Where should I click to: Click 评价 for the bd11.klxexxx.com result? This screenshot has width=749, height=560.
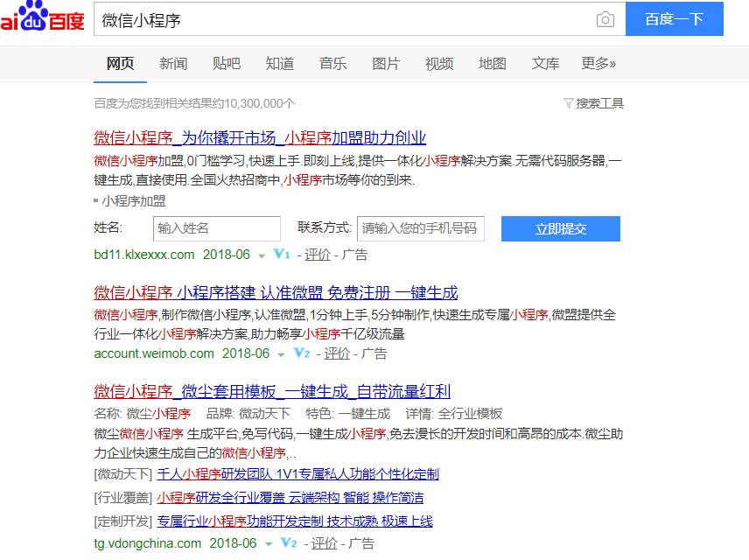tap(318, 255)
